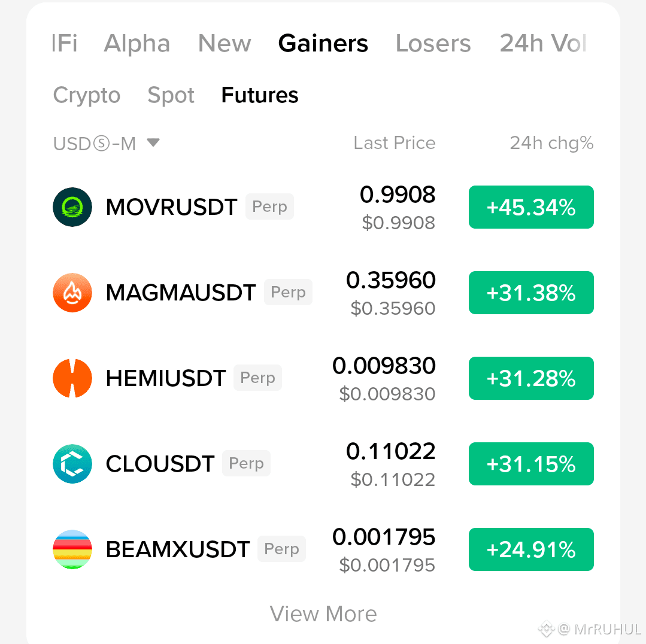Click the +45.34% change badge
Image resolution: width=646 pixels, height=644 pixels.
click(531, 206)
